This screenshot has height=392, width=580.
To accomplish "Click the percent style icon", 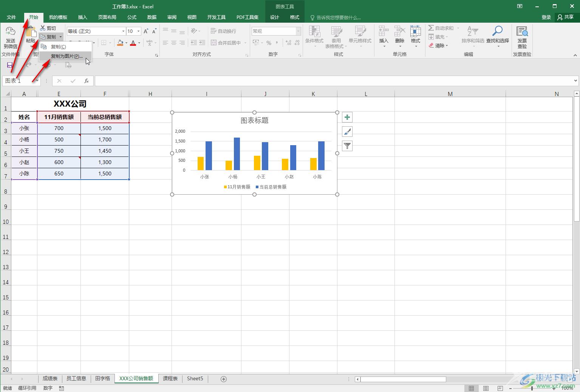I will coord(269,43).
